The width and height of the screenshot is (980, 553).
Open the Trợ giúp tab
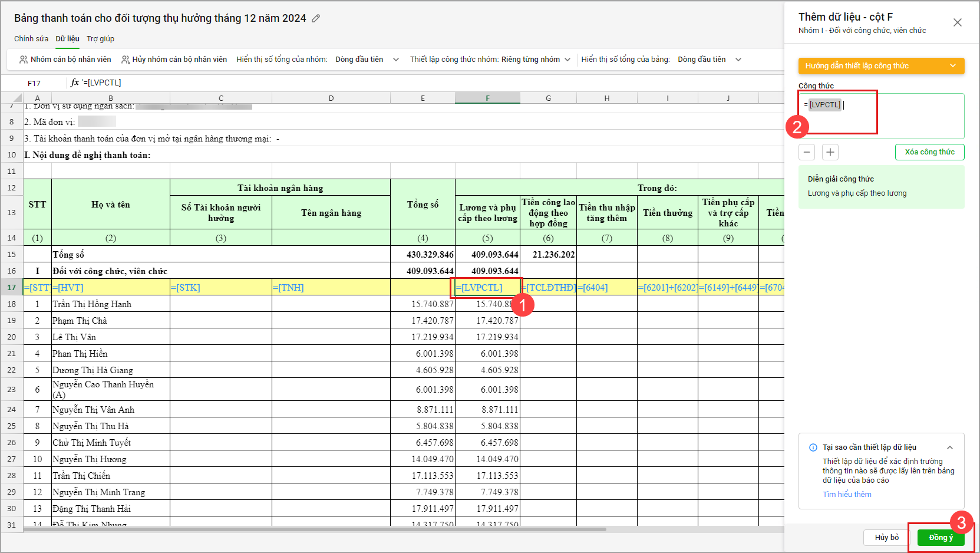coord(100,39)
